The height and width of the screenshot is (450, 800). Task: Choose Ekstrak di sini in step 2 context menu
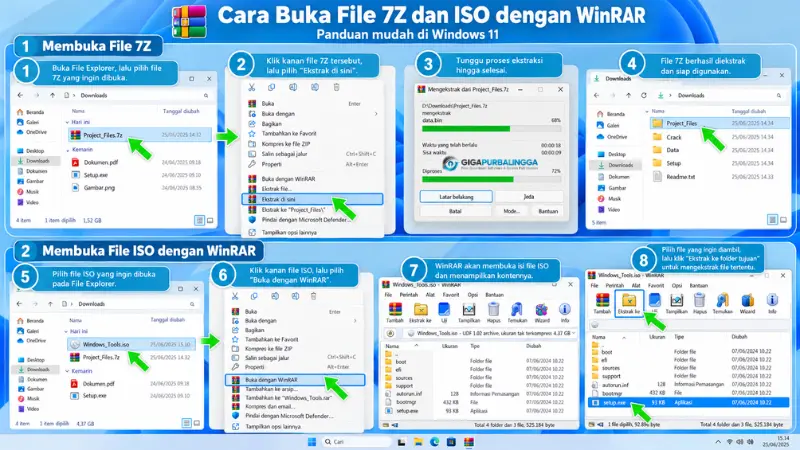click(x=312, y=199)
